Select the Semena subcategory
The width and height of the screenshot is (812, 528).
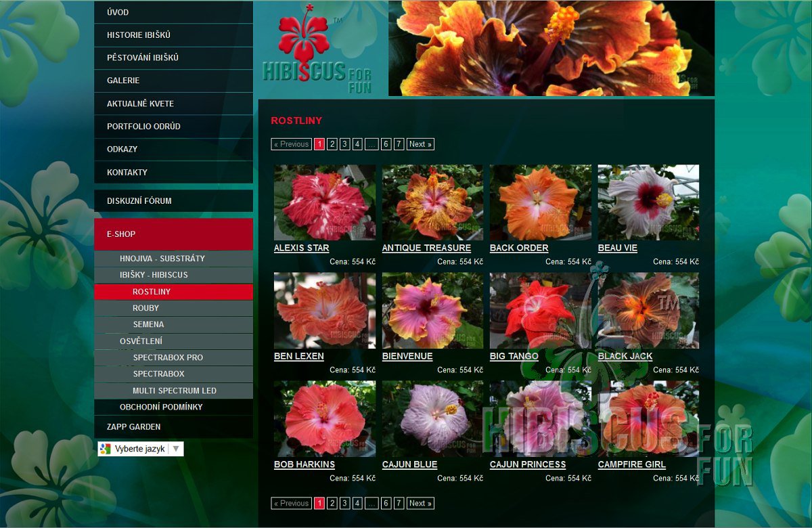(148, 324)
